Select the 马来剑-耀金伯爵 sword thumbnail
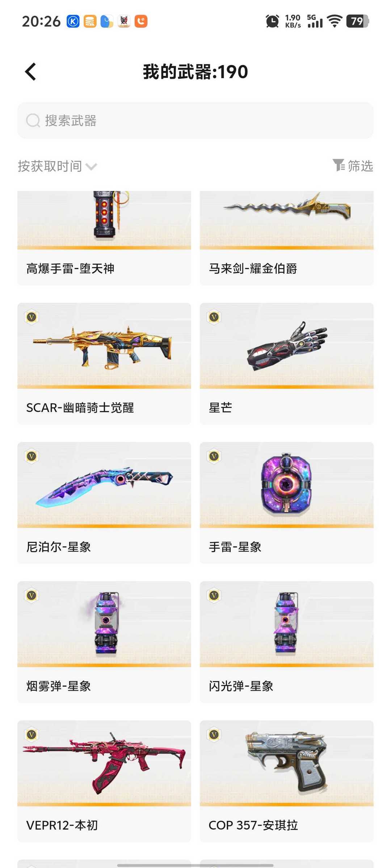The image size is (391, 868). coord(287,220)
